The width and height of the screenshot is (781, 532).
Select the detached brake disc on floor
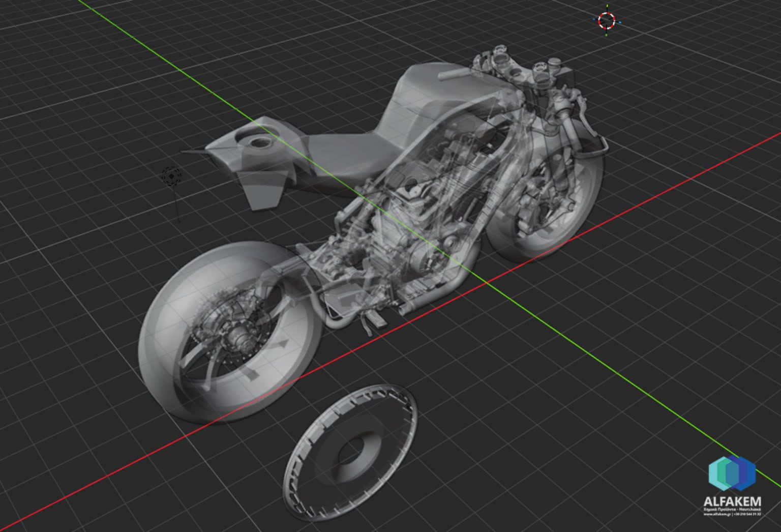(351, 452)
